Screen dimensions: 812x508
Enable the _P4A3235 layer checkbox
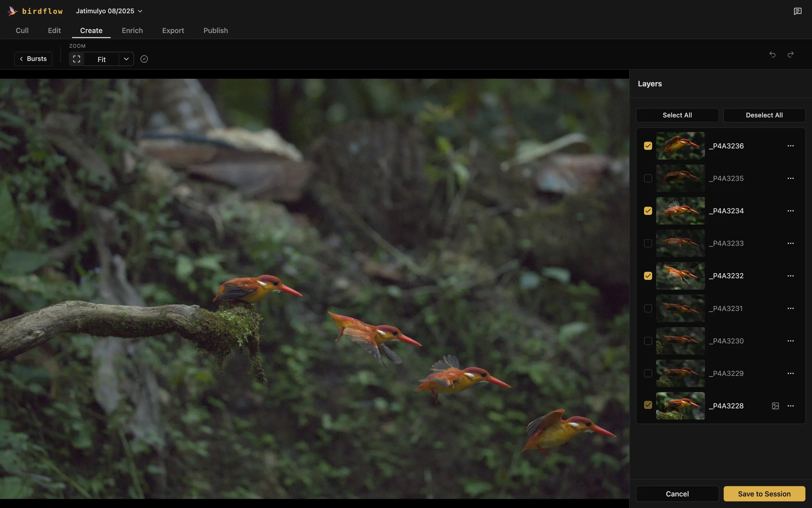tap(648, 178)
